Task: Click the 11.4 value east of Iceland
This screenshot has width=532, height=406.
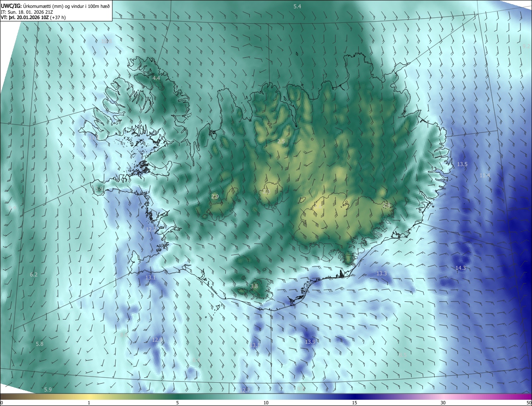Action: [485, 176]
